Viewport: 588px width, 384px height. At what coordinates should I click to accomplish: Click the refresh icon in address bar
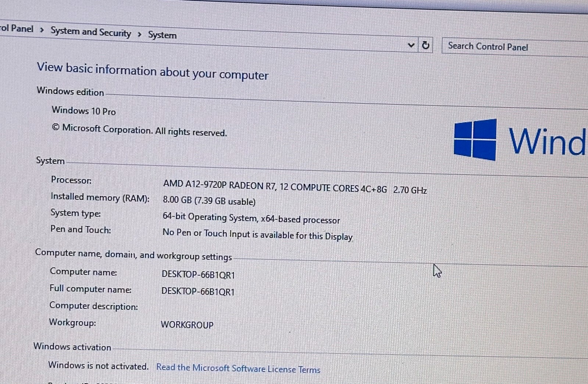pyautogui.click(x=425, y=45)
